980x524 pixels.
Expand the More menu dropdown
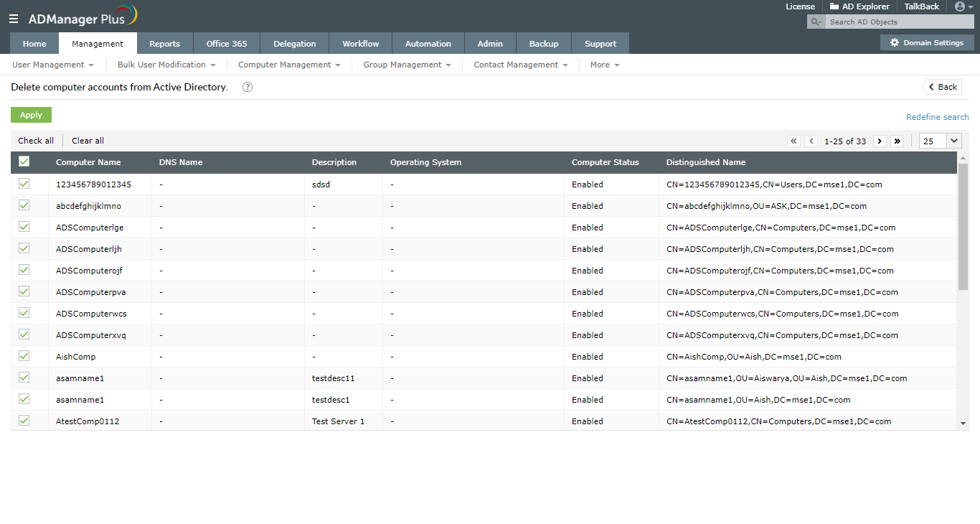coord(605,65)
